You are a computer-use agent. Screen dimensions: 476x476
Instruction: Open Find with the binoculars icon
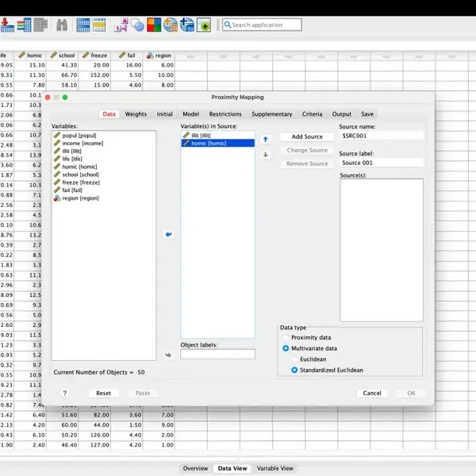click(62, 25)
